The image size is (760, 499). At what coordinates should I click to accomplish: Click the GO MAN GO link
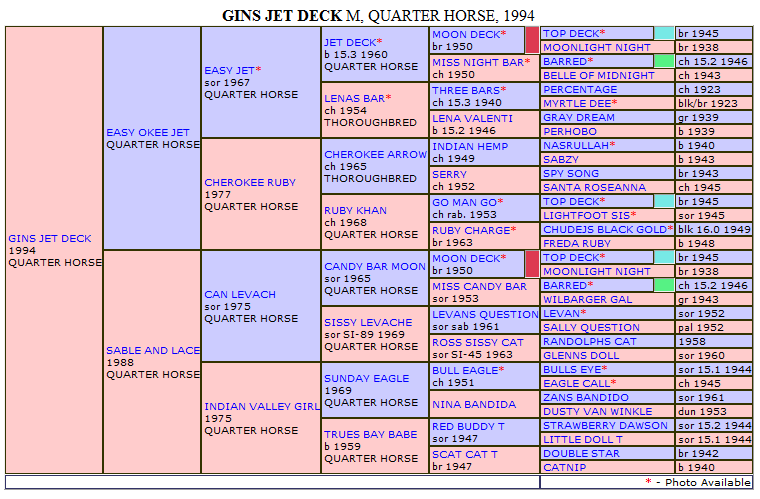coord(464,203)
